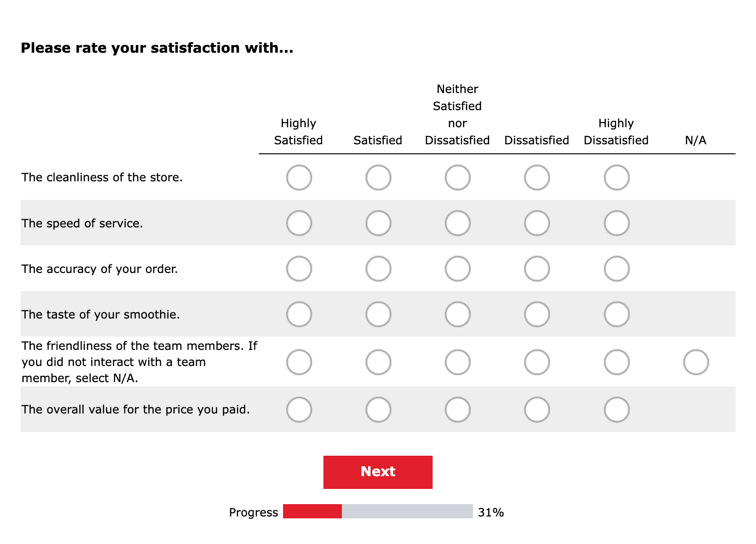756x544 pixels.
Task: Rate speed of service Highly Satisfied
Action: pyautogui.click(x=299, y=223)
